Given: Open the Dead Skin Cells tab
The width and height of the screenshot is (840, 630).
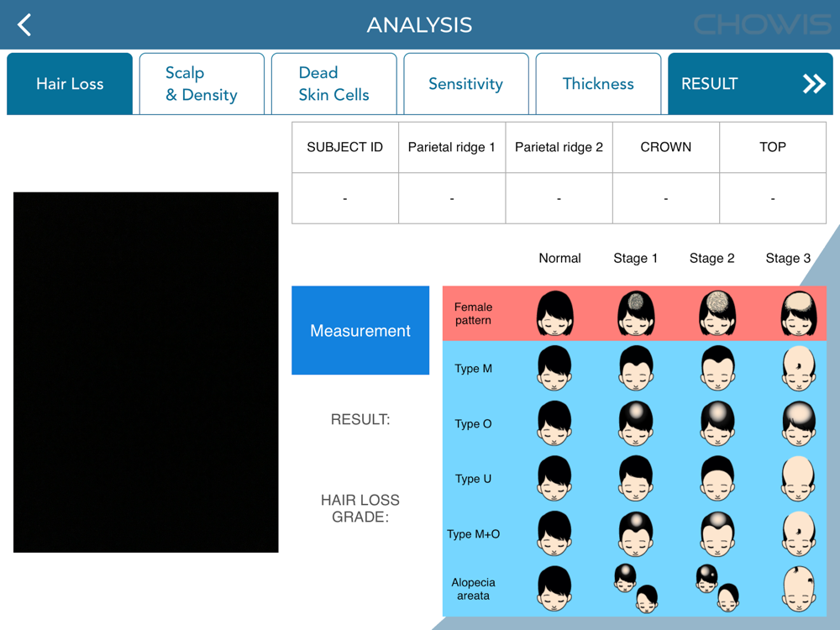Looking at the screenshot, I should click(333, 83).
